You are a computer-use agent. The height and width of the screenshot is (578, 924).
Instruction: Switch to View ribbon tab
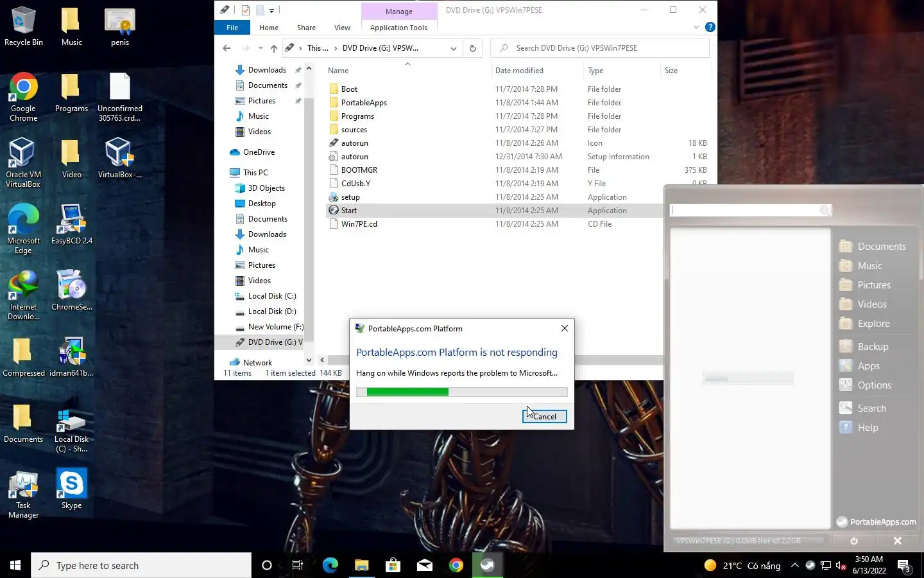342,28
